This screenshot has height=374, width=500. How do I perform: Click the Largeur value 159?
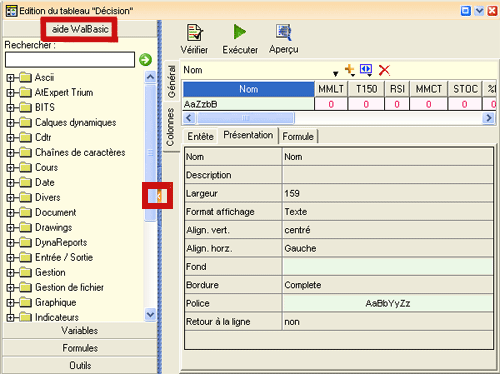388,193
